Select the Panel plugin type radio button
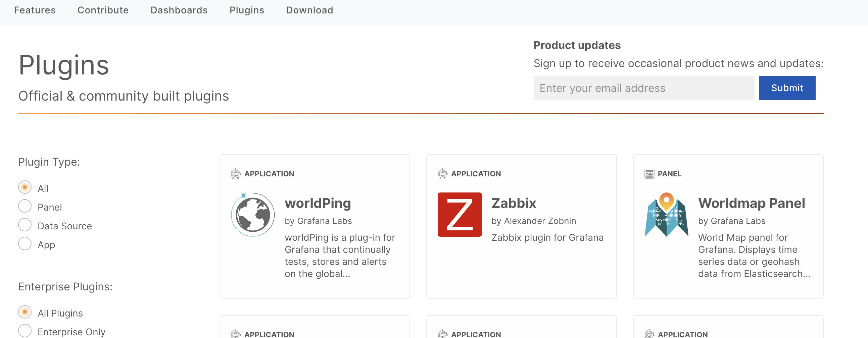Image resolution: width=868 pixels, height=338 pixels. [x=25, y=206]
